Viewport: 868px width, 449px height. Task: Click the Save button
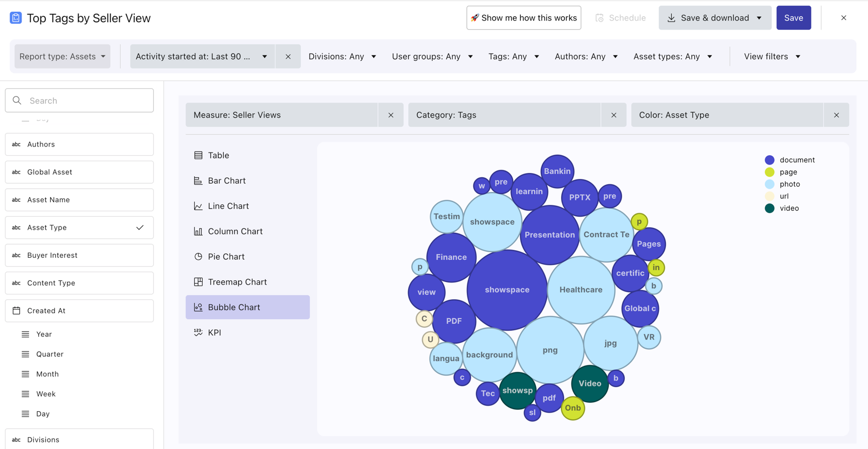[x=793, y=18]
